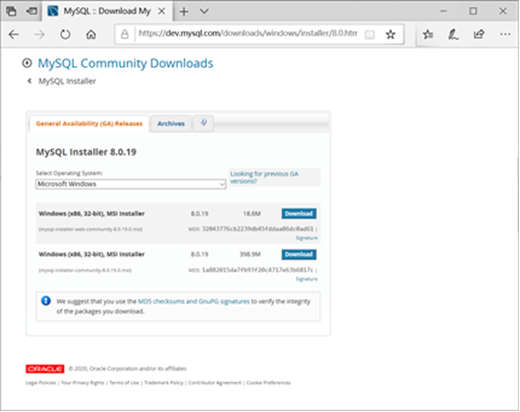Reload the page with the refresh icon

(x=65, y=34)
